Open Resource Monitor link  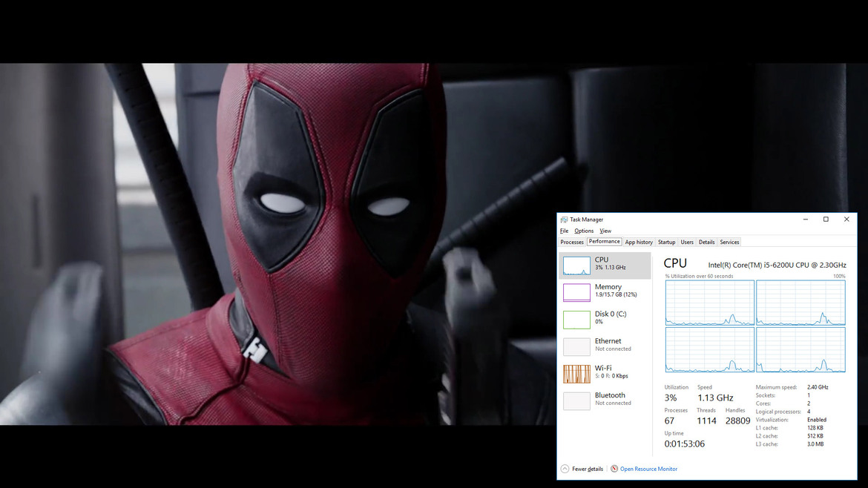coord(648,469)
